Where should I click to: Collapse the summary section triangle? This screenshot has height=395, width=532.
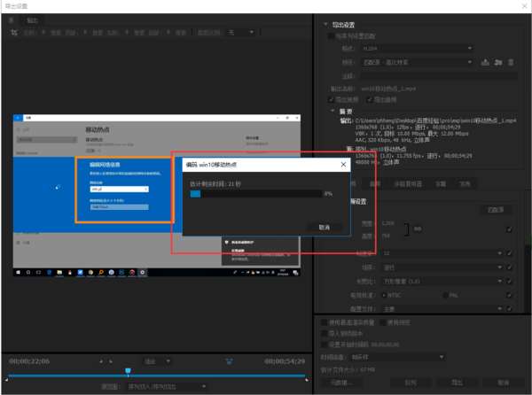tap(332, 111)
